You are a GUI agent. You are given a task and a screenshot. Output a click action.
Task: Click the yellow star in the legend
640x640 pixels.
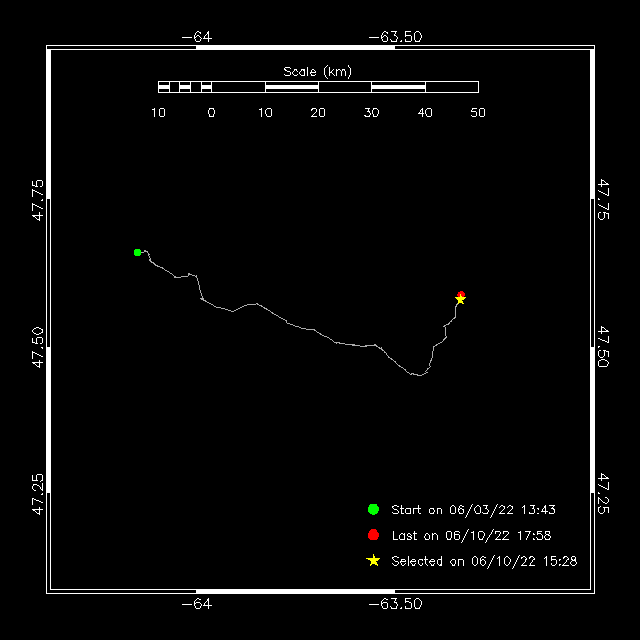(373, 561)
